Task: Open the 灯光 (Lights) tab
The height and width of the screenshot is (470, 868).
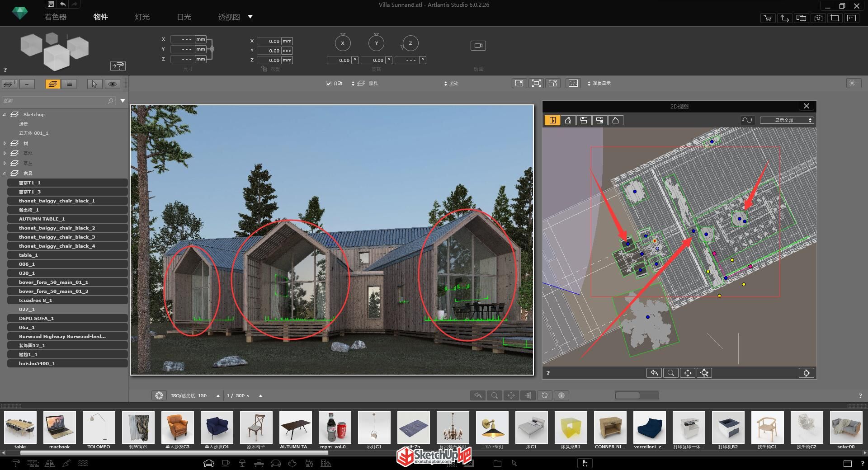Action: coord(142,17)
